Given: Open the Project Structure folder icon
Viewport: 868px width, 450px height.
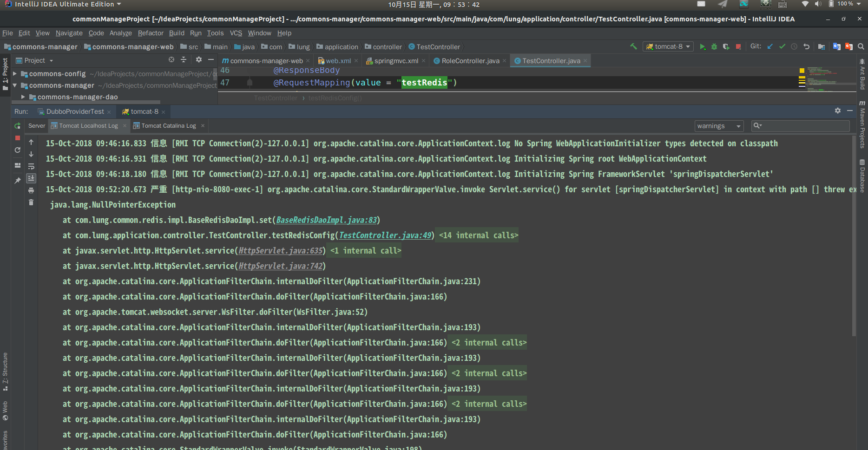Looking at the screenshot, I should [x=822, y=46].
